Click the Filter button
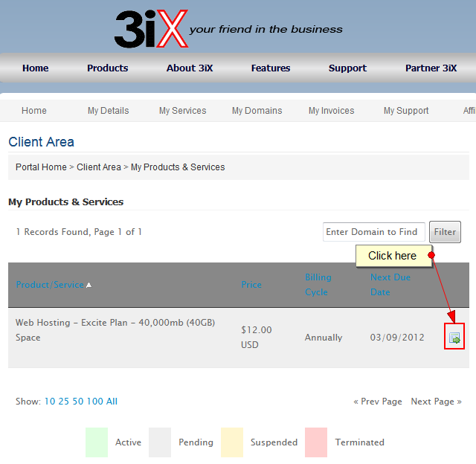The width and height of the screenshot is (476, 464). point(445,232)
